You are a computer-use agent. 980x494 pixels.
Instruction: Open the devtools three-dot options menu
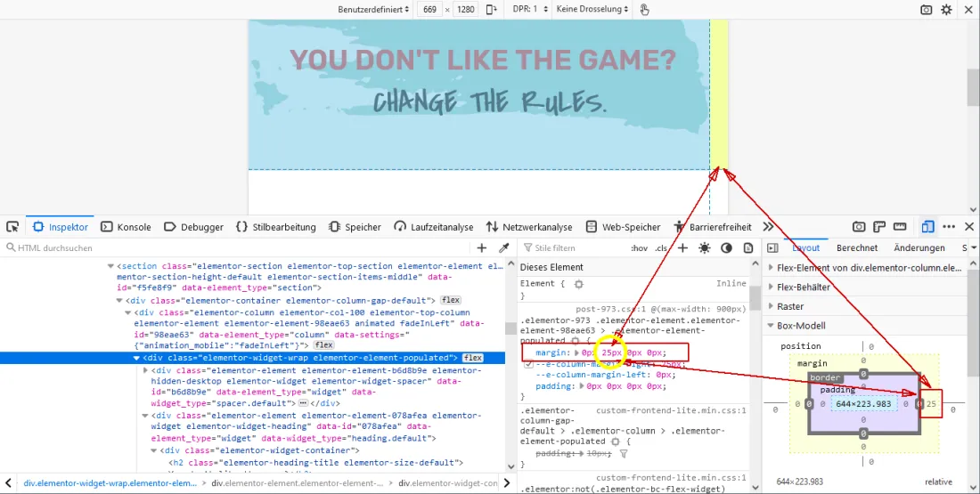tap(949, 227)
